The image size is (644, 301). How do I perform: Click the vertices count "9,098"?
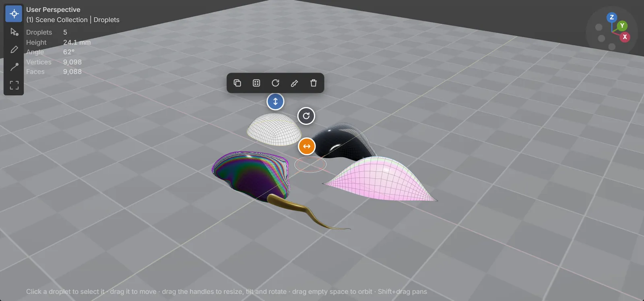pos(72,62)
